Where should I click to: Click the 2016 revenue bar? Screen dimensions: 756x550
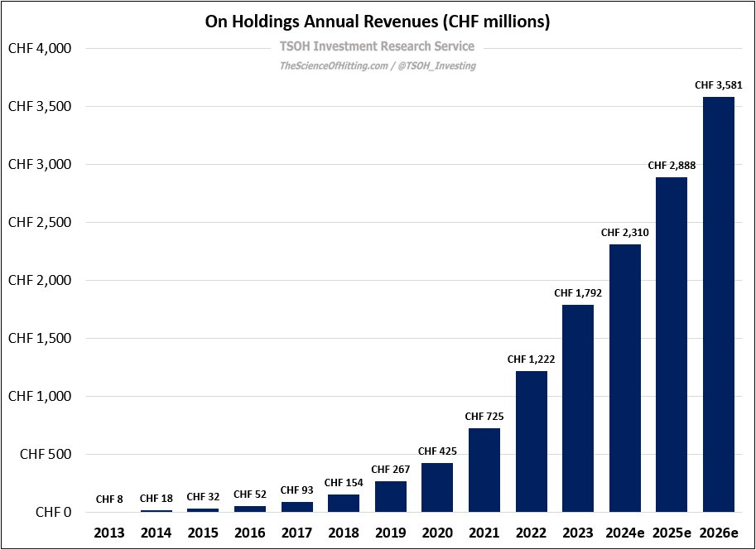point(250,509)
